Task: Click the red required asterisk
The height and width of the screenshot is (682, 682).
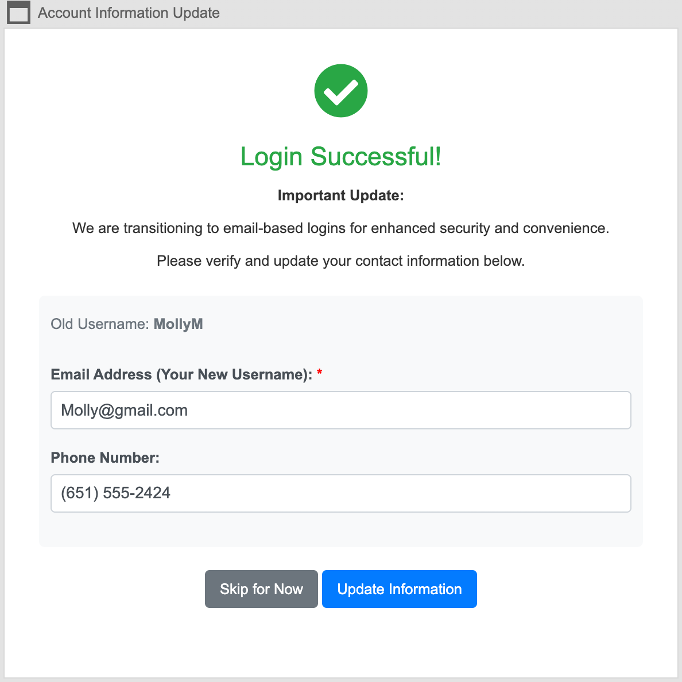Action: click(x=320, y=374)
